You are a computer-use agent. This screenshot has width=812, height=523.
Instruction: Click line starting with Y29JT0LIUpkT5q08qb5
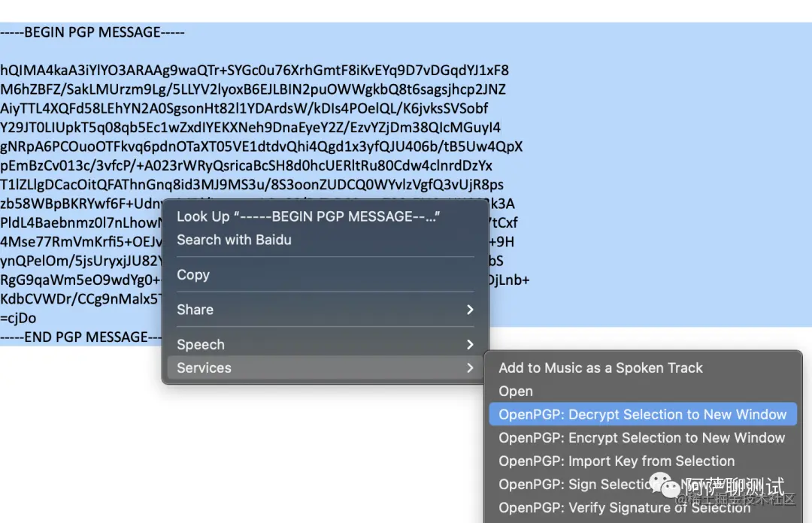(250, 128)
